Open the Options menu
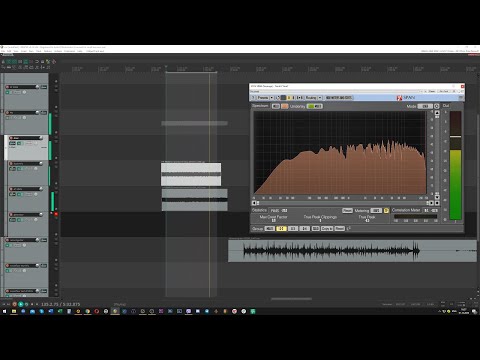This screenshot has height=360, width=480. tap(48, 51)
